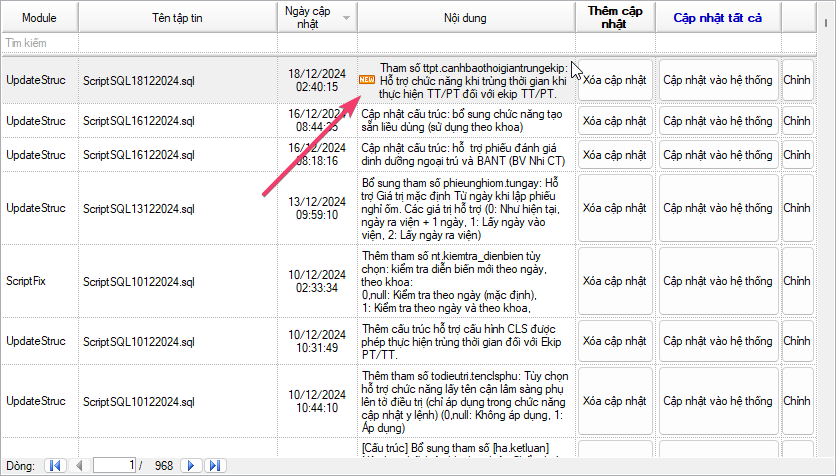Image resolution: width=836 pixels, height=476 pixels.
Task: Click Cập nhật vào hệ thống, ScriptFix row
Action: 718,281
